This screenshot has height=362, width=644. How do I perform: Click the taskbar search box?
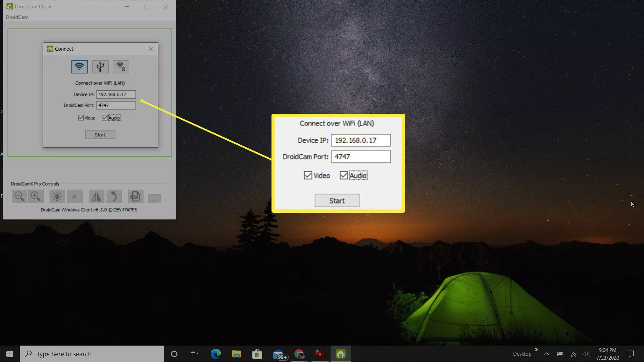pos(92,354)
